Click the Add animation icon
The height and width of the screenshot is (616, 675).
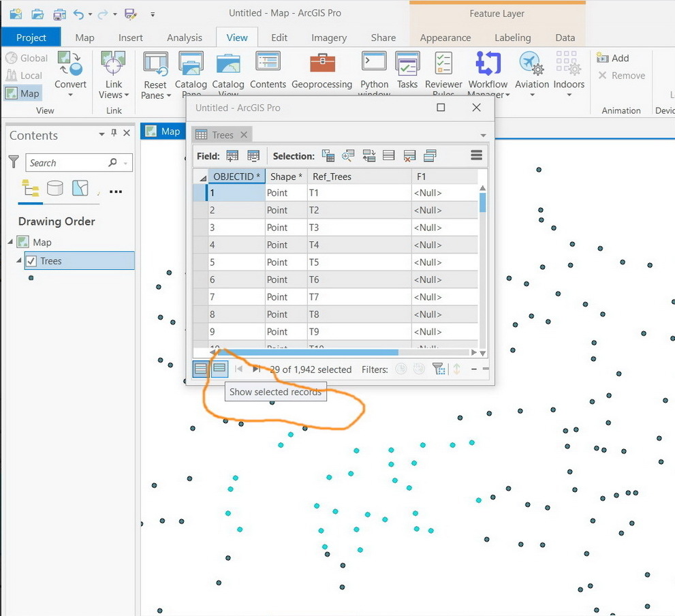click(x=612, y=58)
